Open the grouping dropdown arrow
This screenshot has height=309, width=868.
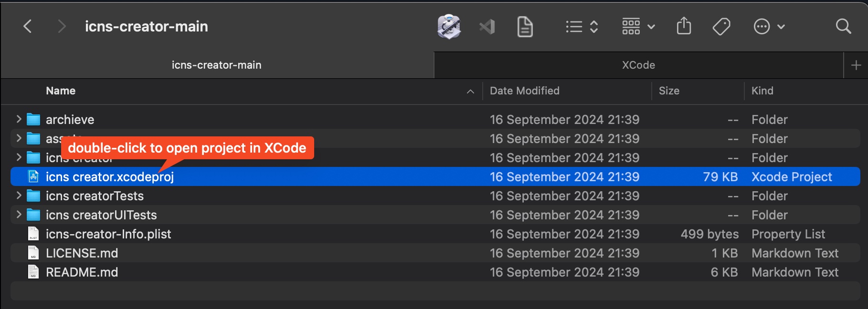(x=651, y=26)
